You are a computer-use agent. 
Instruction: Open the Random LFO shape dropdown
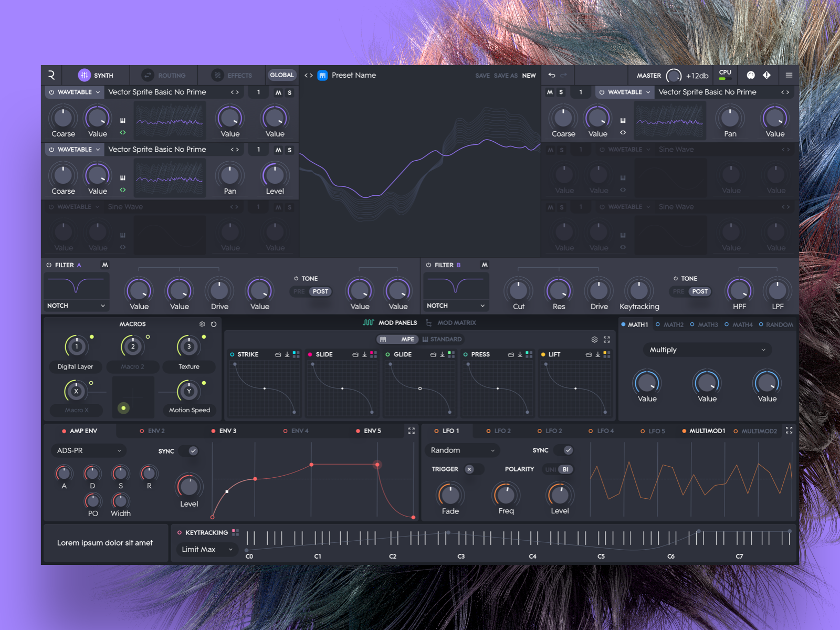[x=462, y=450]
